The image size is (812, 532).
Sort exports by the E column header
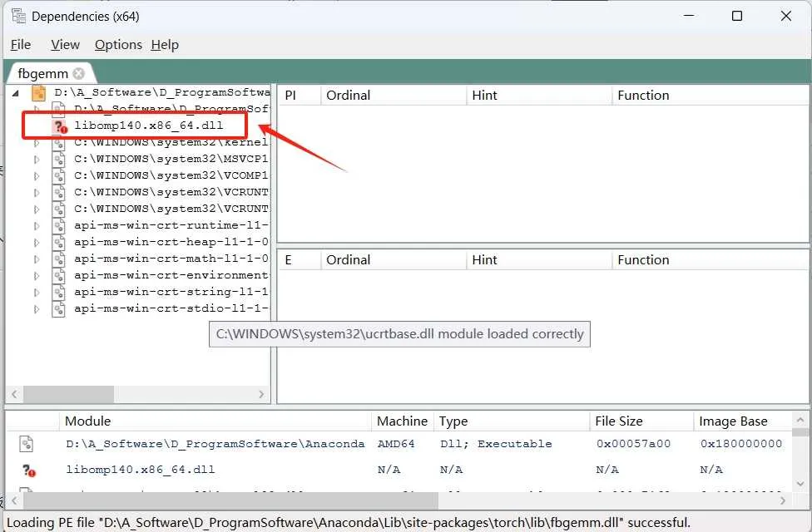(300, 260)
